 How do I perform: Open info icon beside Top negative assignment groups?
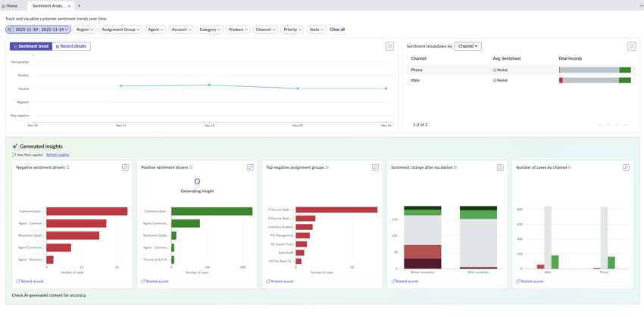pos(327,167)
